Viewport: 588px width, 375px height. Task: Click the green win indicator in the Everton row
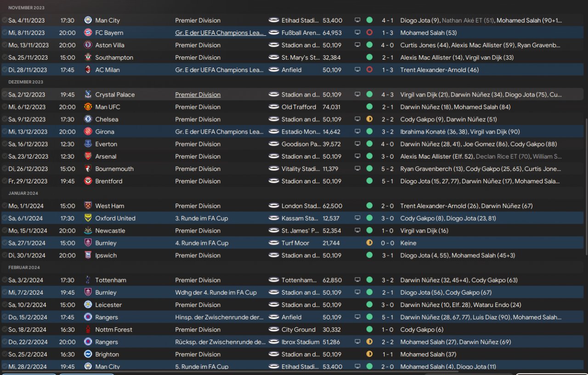pyautogui.click(x=369, y=144)
